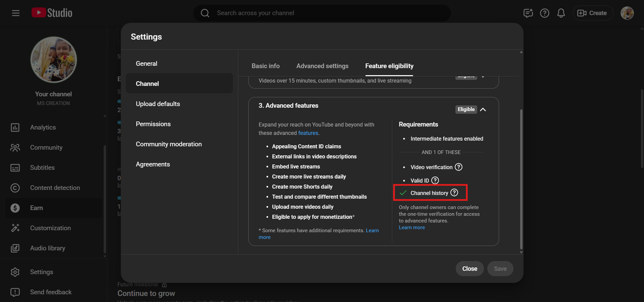Click the top bar help icon
Viewport: 644px width, 302px height.
544,13
